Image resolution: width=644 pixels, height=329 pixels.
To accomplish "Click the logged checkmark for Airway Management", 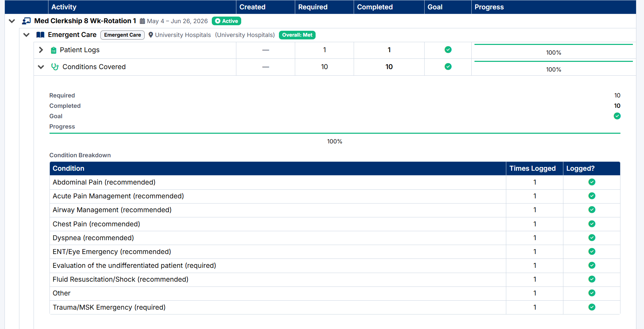I will point(592,210).
